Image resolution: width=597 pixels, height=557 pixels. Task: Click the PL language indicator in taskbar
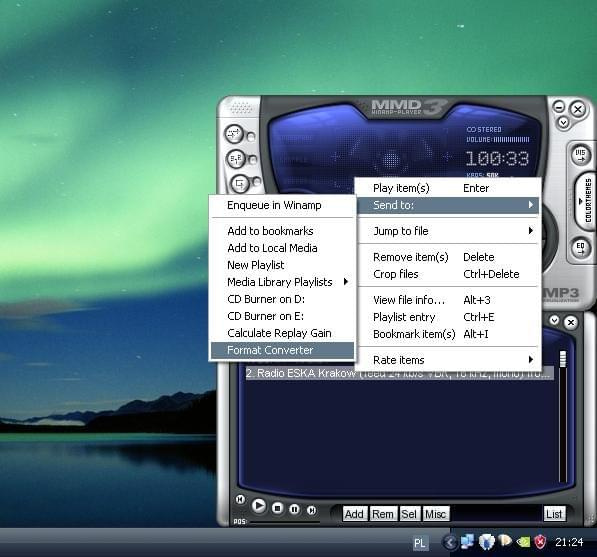point(420,543)
